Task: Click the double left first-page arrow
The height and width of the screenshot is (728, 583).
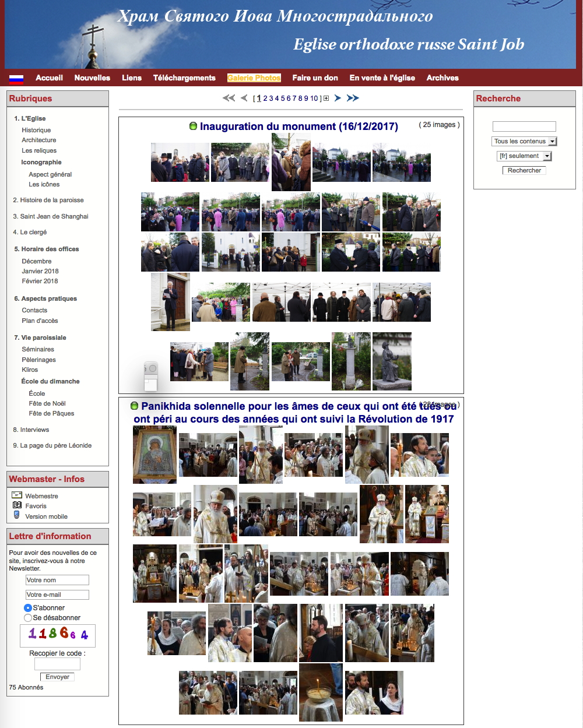Action: (229, 98)
